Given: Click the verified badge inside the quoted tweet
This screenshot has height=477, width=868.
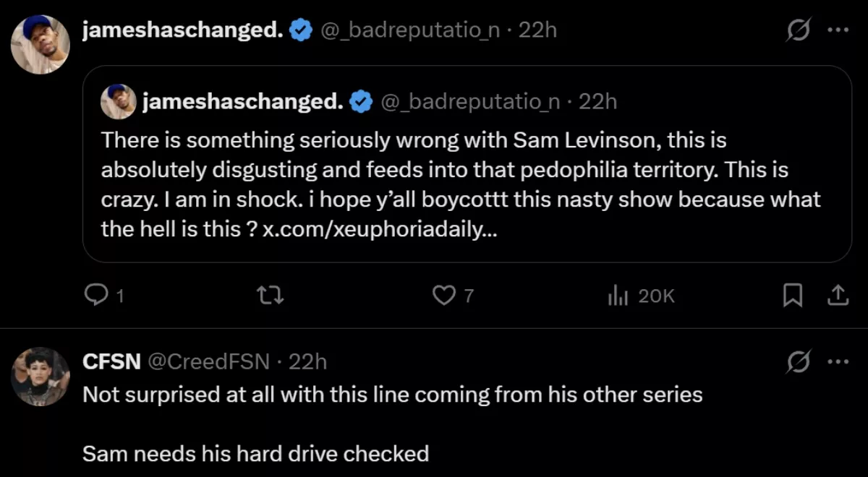Looking at the screenshot, I should (361, 100).
